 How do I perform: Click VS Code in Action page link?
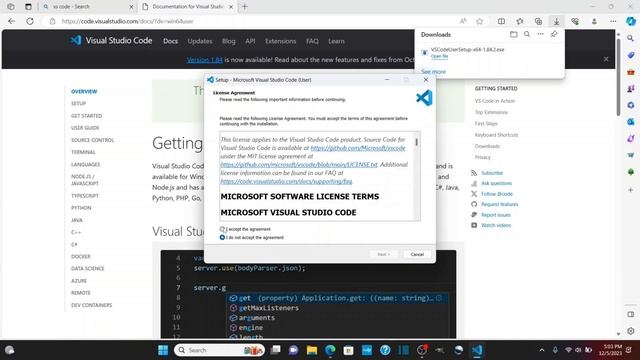495,101
